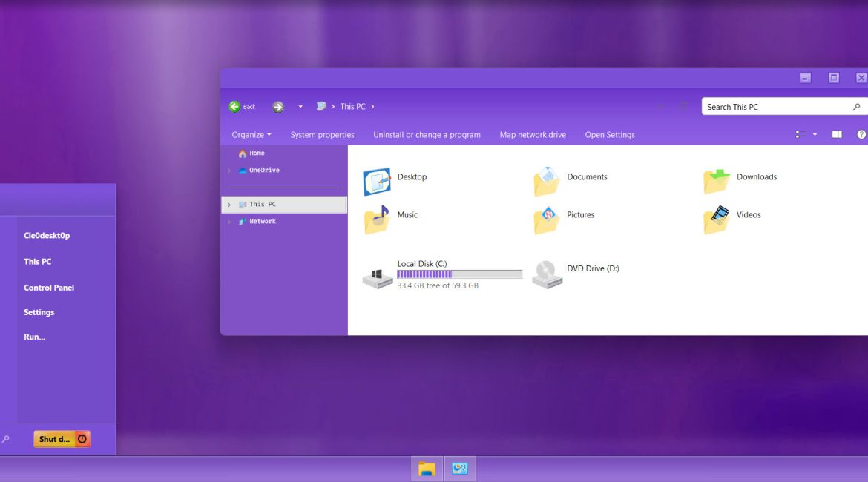The height and width of the screenshot is (482, 868).
Task: Open the Pictures folder icon
Action: click(547, 219)
